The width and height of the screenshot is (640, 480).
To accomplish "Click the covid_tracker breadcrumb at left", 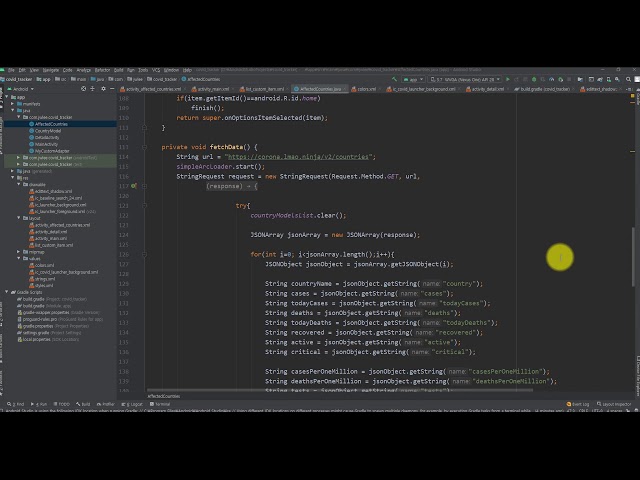I will pos(16,79).
